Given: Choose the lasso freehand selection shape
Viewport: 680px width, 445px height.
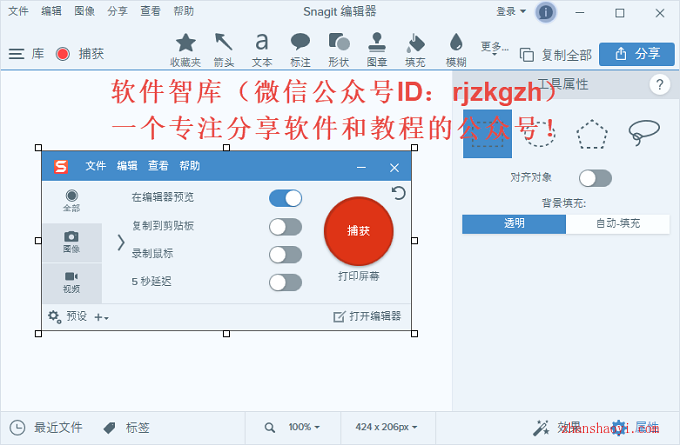Looking at the screenshot, I should click(644, 132).
